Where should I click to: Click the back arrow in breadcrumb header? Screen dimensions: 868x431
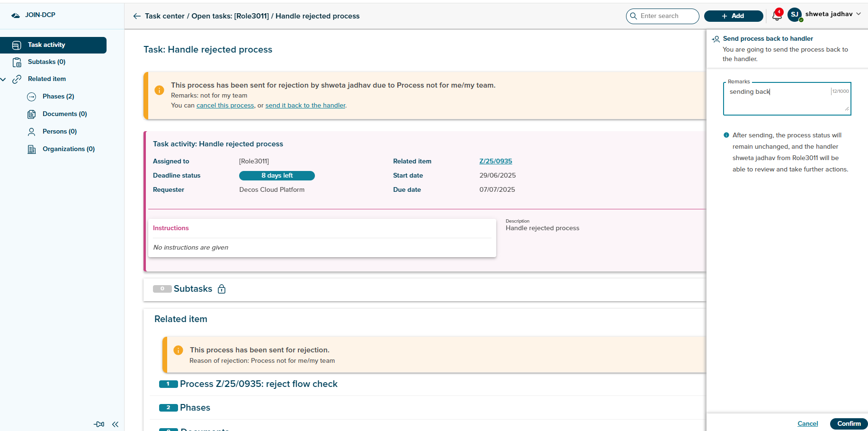pos(137,16)
